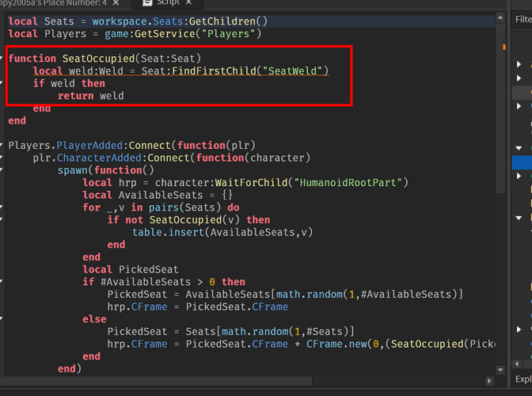Click the code editor's scroll-up arrow
This screenshot has height=396, width=532.
[x=500, y=17]
